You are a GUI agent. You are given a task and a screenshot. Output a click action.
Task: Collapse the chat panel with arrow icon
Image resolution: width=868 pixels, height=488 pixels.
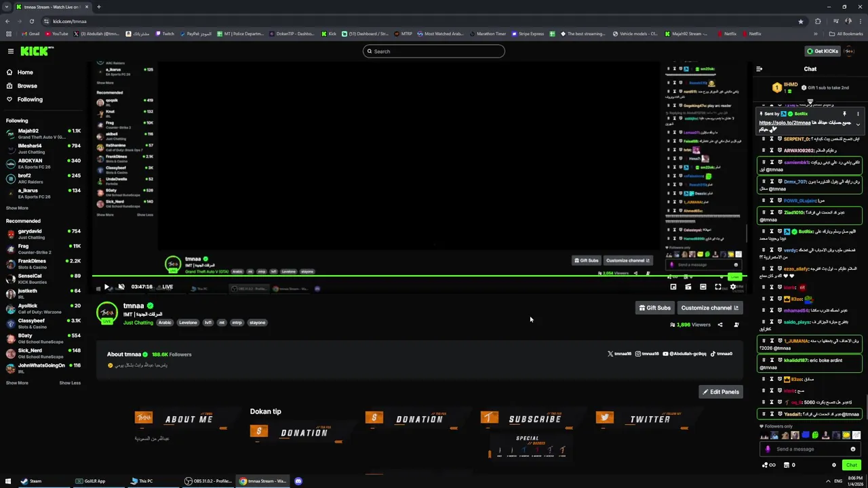[x=759, y=69]
